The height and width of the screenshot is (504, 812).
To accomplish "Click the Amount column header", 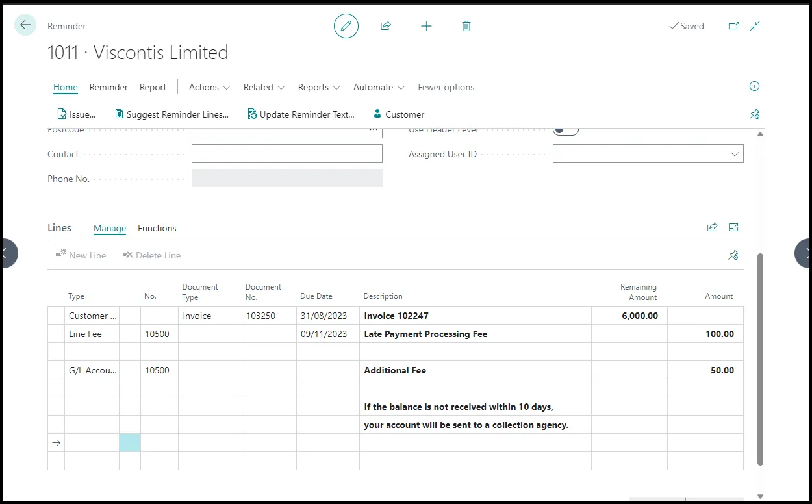I will click(718, 296).
